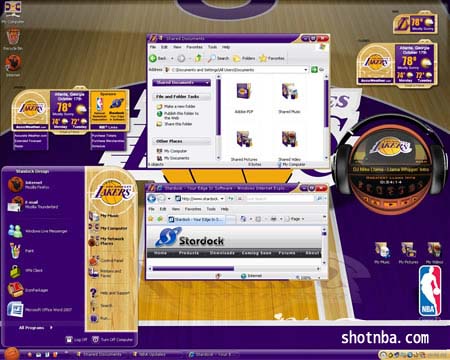The height and width of the screenshot is (360, 450).
Task: Open the Favorites menu in Explorer
Action: coord(194,47)
